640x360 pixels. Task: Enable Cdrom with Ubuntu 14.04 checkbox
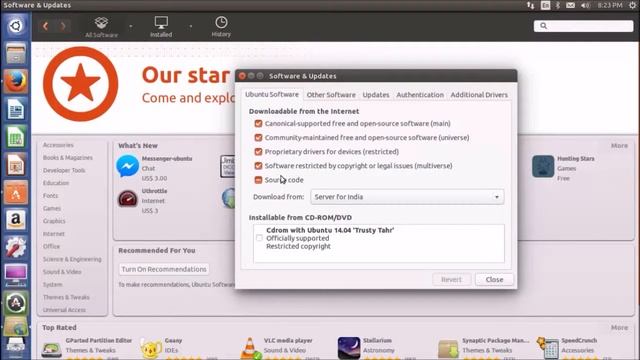click(259, 238)
